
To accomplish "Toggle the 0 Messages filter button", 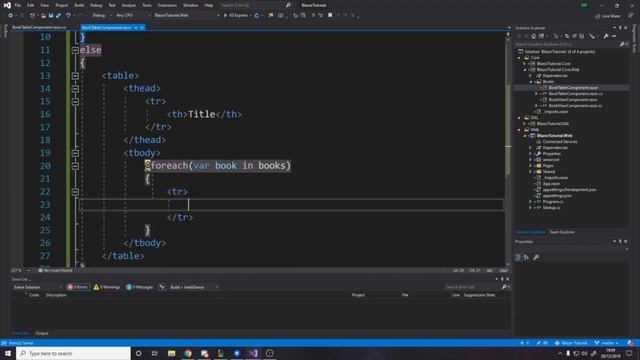I will point(140,287).
